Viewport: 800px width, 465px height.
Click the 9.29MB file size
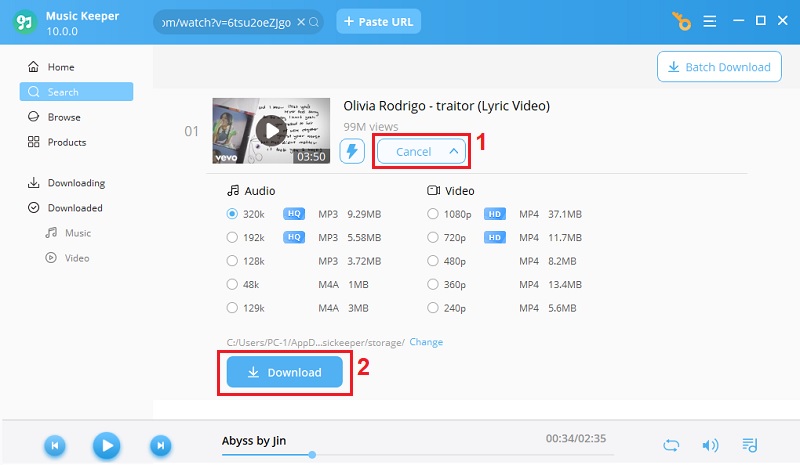pyautogui.click(x=364, y=214)
